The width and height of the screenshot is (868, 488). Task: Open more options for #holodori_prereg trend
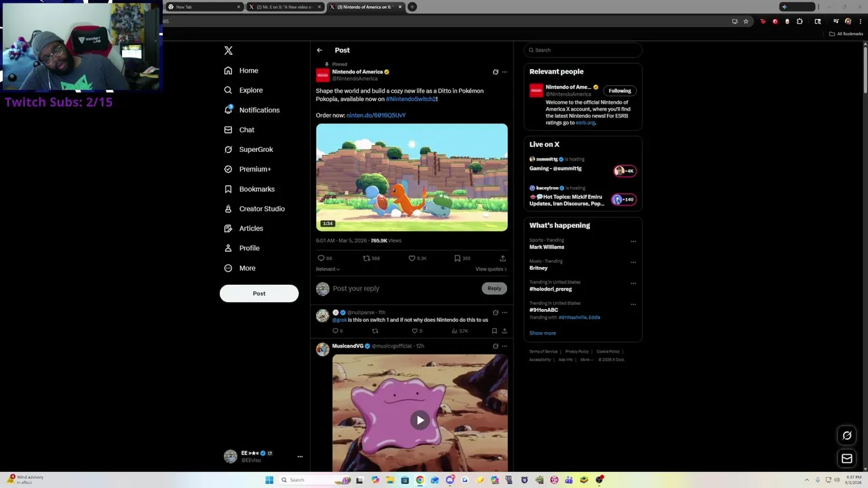coord(633,283)
